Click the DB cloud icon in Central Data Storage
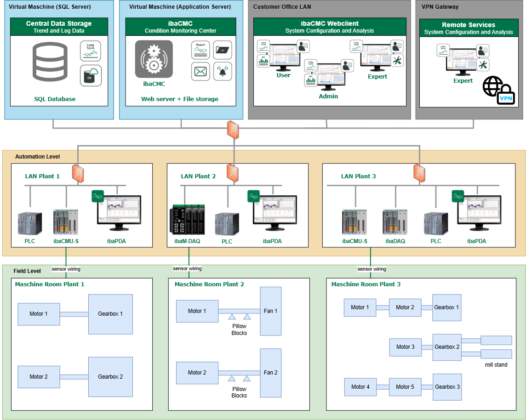Image resolution: width=526 pixels, height=420 pixels. (x=90, y=75)
